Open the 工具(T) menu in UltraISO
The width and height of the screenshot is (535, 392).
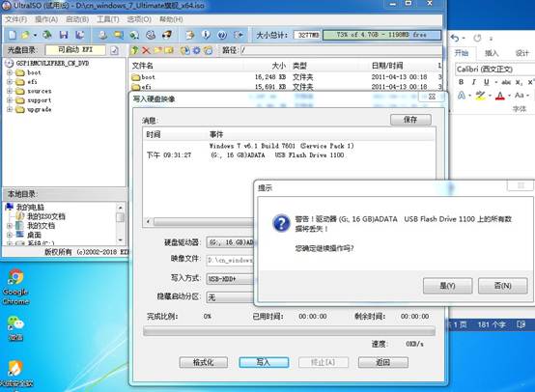[x=108, y=19]
